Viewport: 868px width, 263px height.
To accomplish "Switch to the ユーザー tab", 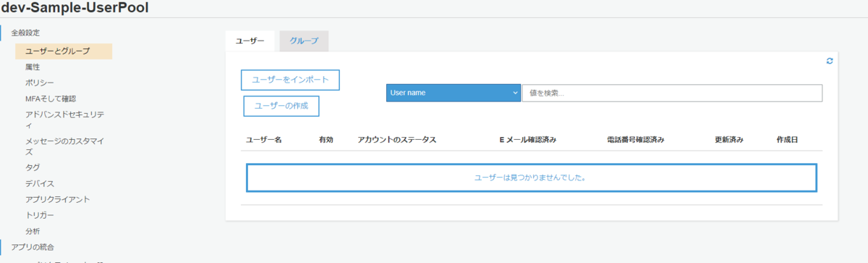I will point(250,41).
